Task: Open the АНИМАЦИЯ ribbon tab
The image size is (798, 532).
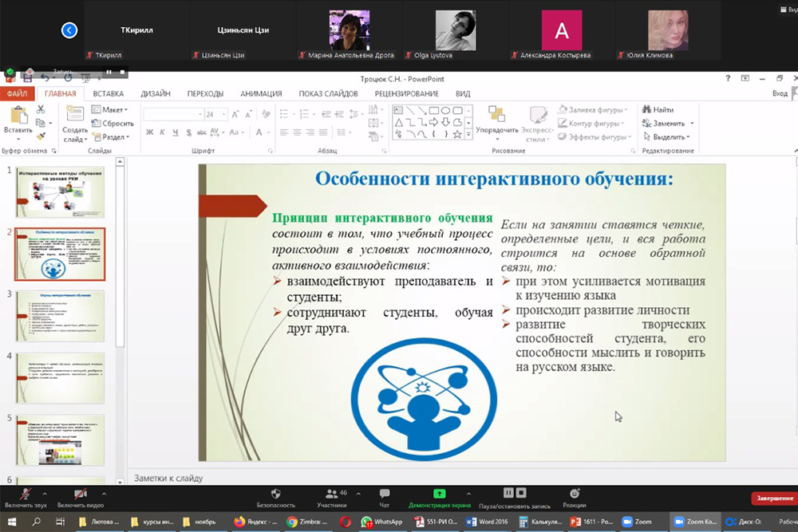Action: click(x=261, y=93)
